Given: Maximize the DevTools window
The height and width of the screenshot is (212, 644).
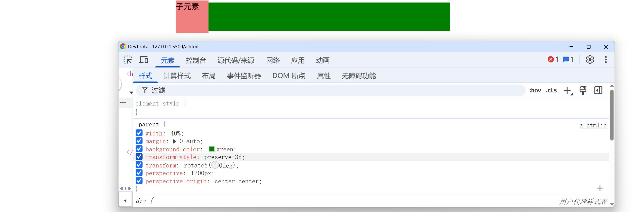Looking at the screenshot, I should [589, 47].
